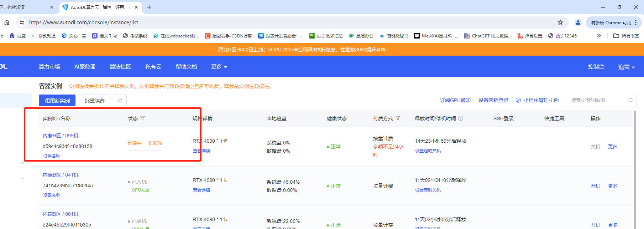Open site information icon in address bar
The height and width of the screenshot is (229, 644).
[22, 22]
